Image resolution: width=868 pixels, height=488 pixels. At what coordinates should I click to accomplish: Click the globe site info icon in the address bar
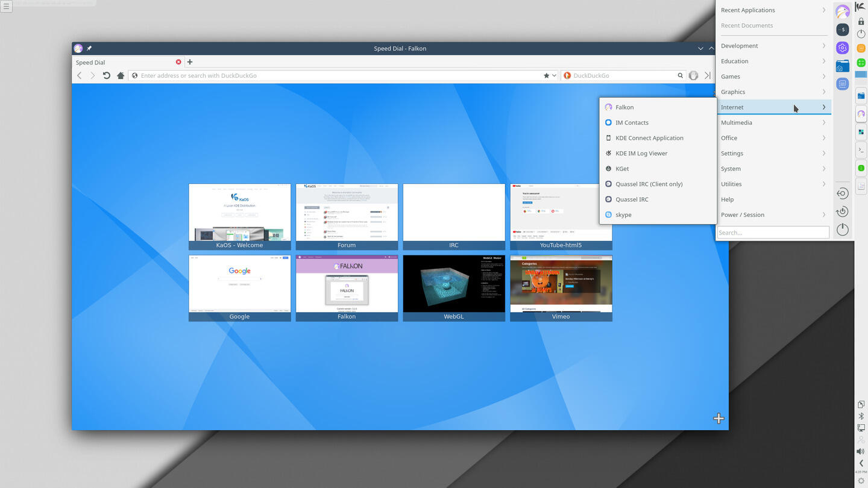[134, 75]
